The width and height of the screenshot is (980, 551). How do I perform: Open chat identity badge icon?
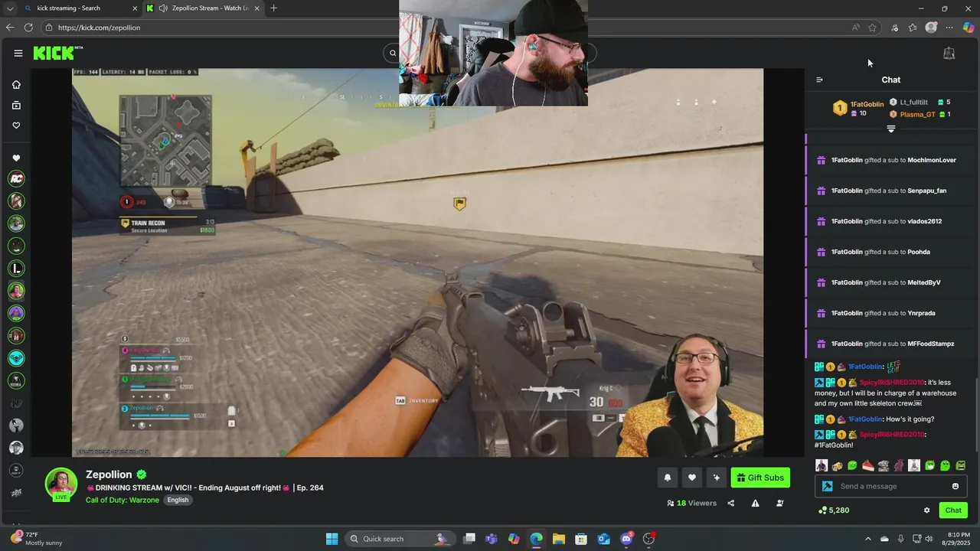827,486
